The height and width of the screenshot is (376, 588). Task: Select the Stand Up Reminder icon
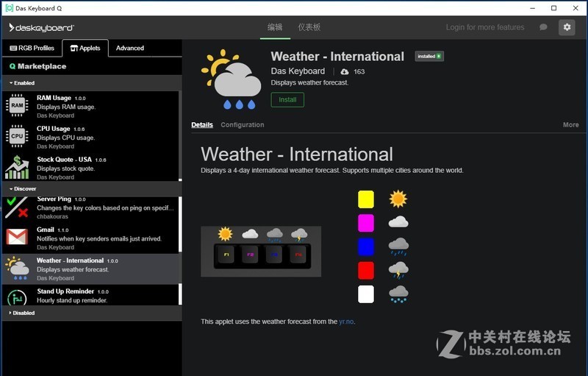tap(17, 297)
